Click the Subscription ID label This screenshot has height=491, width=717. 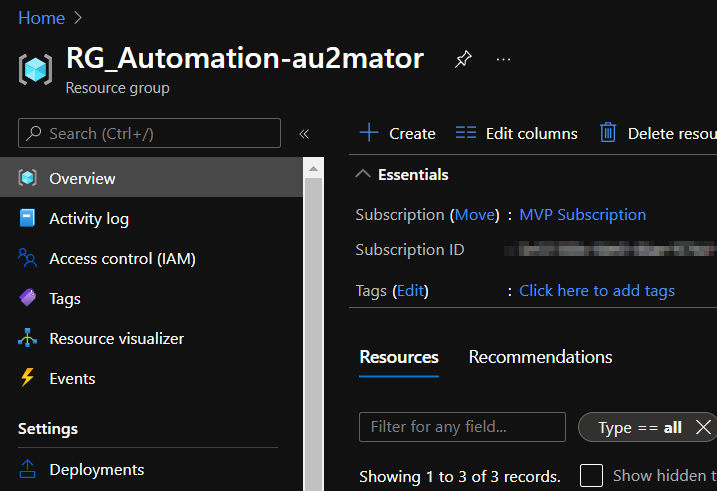pyautogui.click(x=410, y=250)
